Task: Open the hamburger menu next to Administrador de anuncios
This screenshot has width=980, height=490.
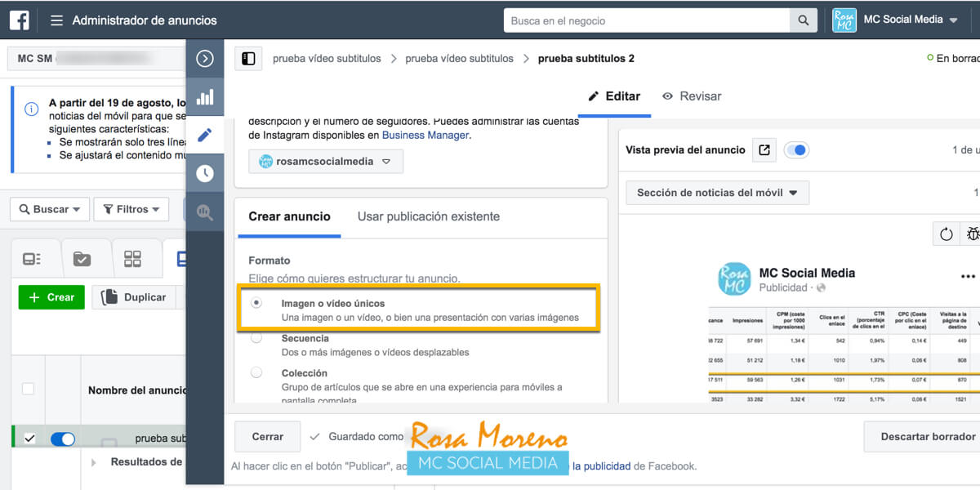Action: point(56,20)
